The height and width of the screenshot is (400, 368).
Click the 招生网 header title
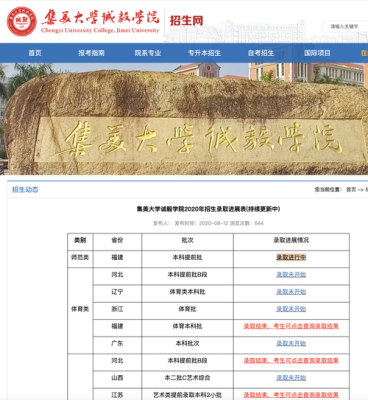click(x=187, y=21)
